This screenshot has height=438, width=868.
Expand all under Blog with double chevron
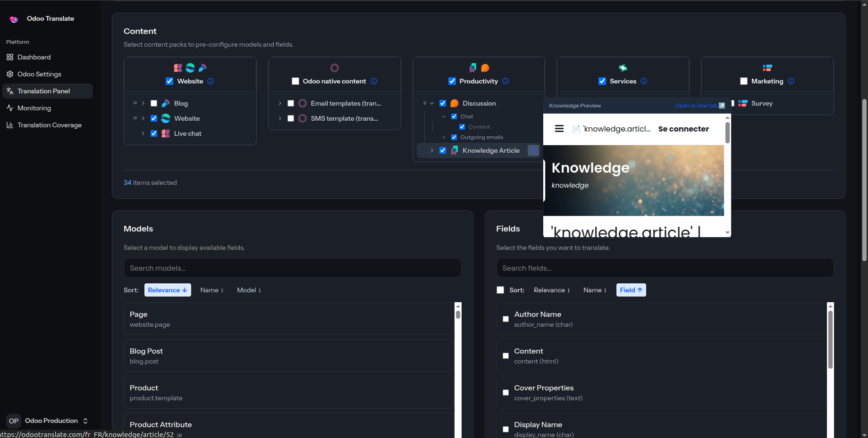(135, 103)
